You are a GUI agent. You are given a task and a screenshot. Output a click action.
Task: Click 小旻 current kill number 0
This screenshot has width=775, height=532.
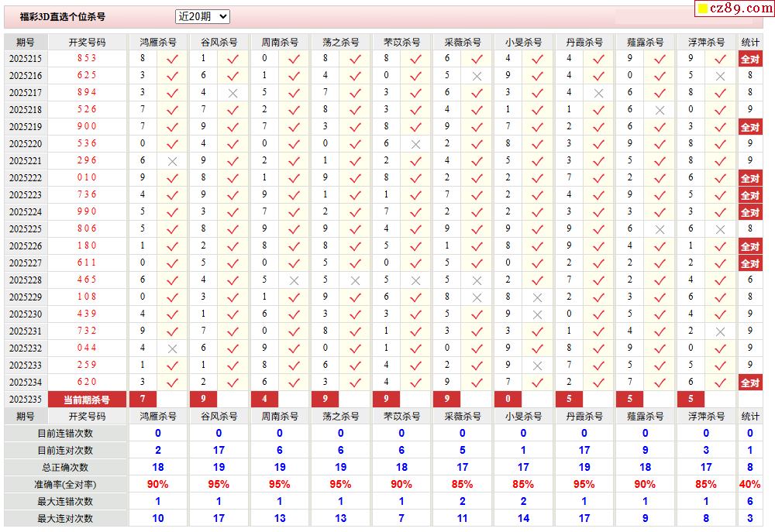coord(508,399)
